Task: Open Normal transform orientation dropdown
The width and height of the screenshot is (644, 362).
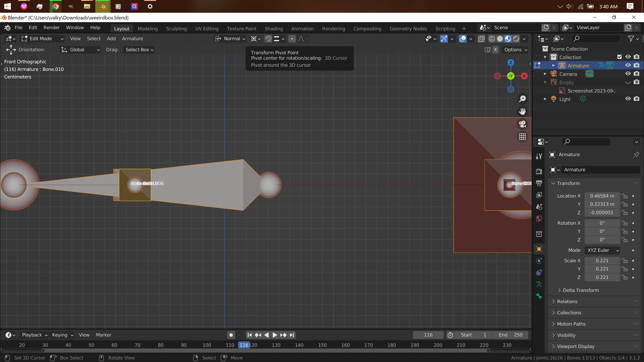Action: 230,39
